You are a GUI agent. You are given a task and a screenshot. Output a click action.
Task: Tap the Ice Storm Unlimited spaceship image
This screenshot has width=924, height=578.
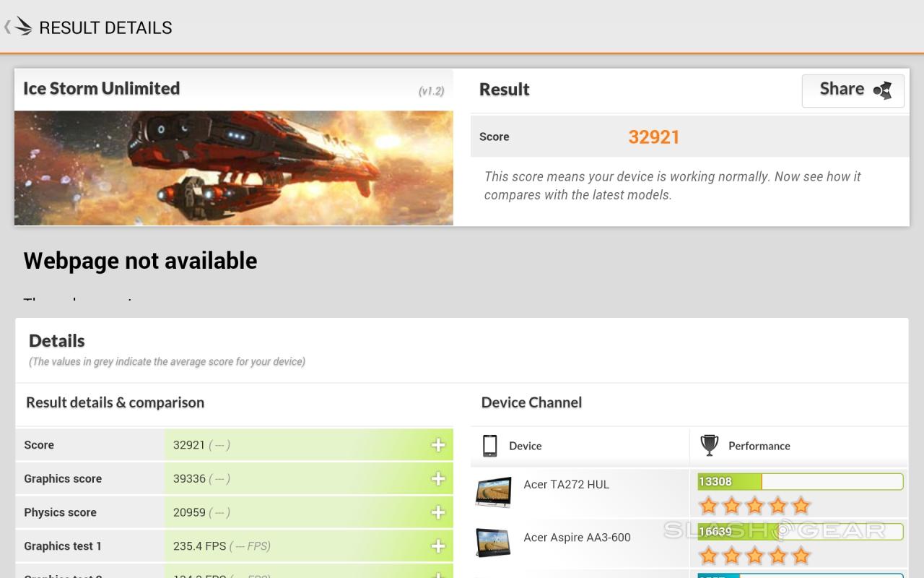pos(234,168)
